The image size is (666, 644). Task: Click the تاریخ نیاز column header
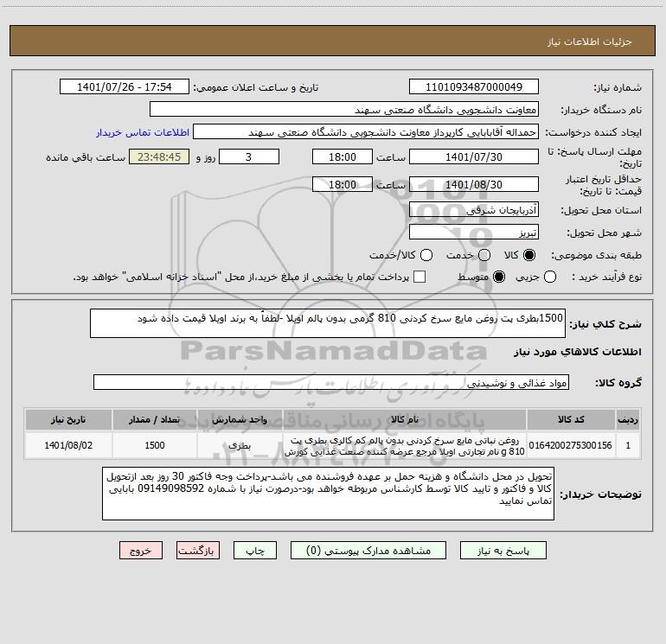(68, 419)
